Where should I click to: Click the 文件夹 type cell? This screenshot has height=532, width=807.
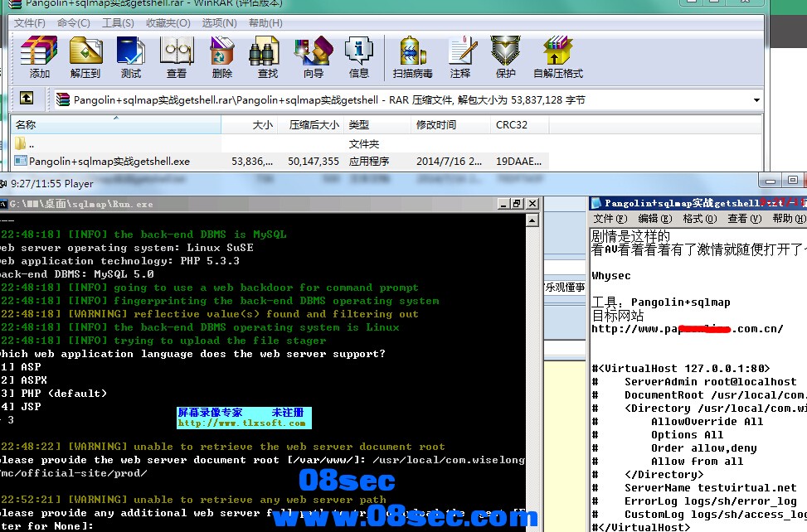(x=364, y=144)
